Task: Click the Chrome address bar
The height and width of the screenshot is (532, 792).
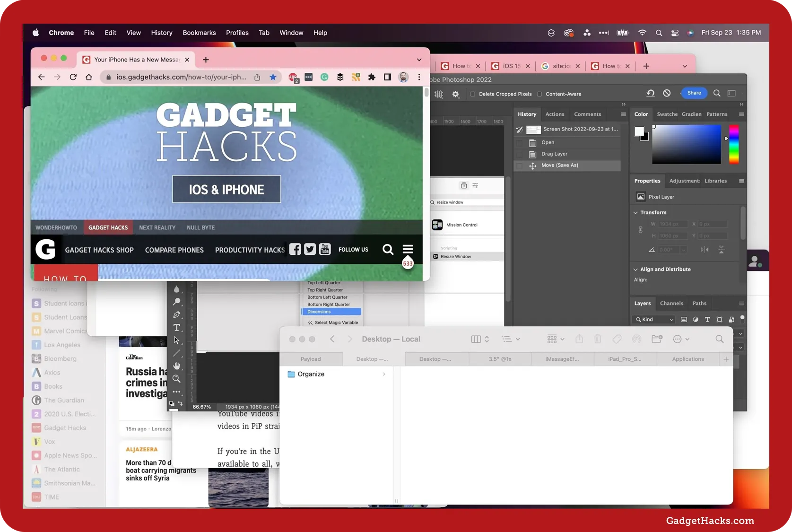Action: (182, 77)
